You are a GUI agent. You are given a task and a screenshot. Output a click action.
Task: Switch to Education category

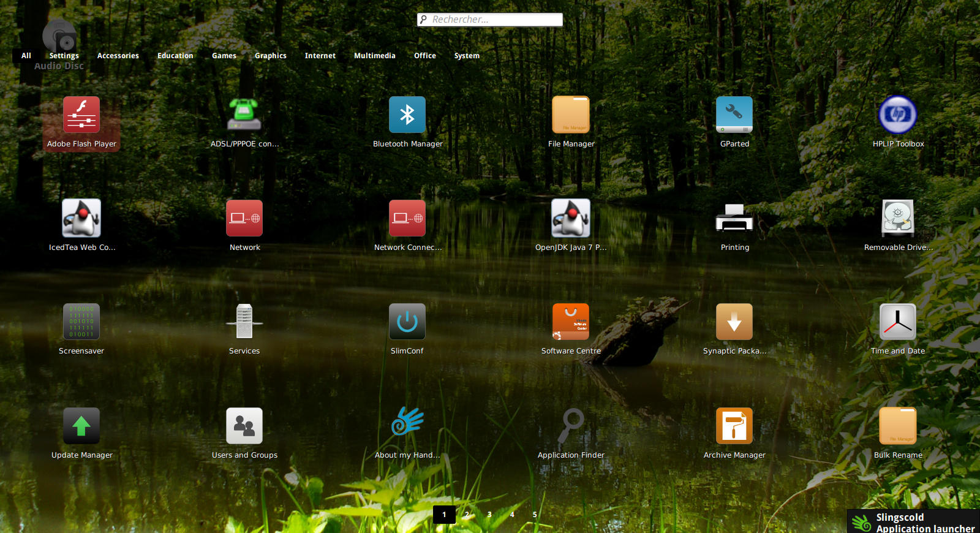pyautogui.click(x=175, y=56)
